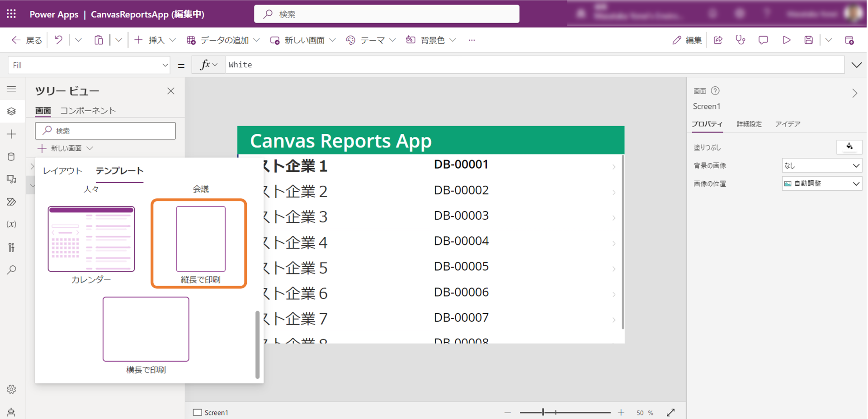Open the Insert plus icon in left rail
The image size is (868, 419).
pos(12,134)
